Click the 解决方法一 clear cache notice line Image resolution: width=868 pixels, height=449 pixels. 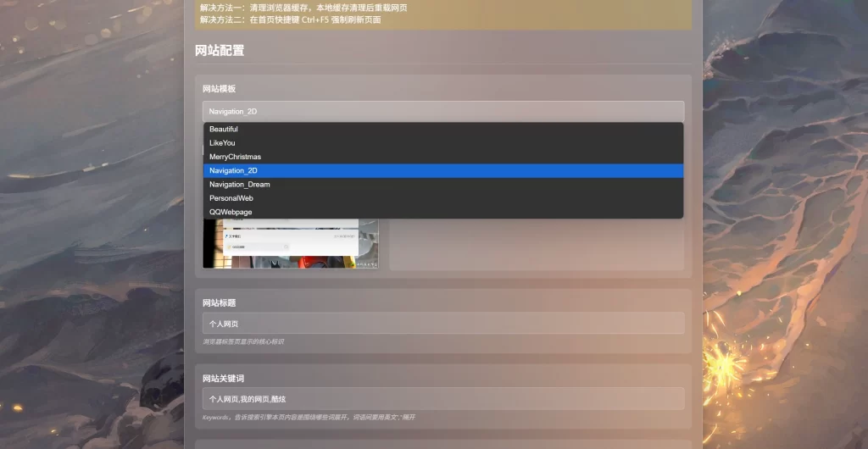[x=303, y=8]
